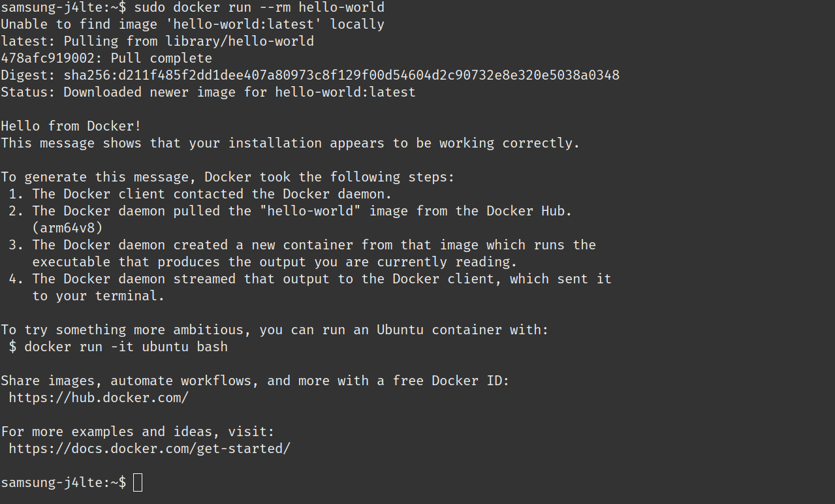Click the "478afc919002: Pull complete" line
The image size is (835, 504).
[x=106, y=58]
